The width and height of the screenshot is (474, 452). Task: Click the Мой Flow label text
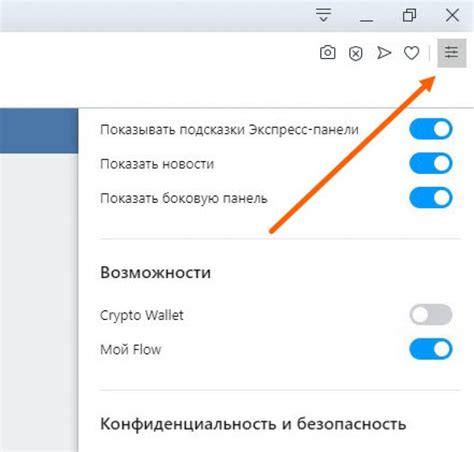[x=131, y=350]
